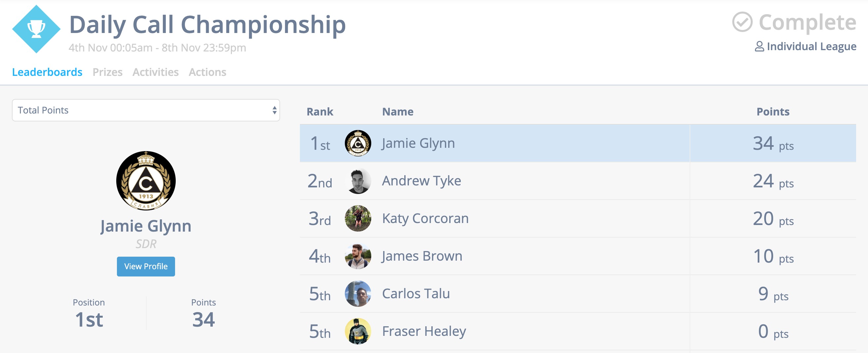Select Fraser Healey's name in leaderboard

coord(424,332)
